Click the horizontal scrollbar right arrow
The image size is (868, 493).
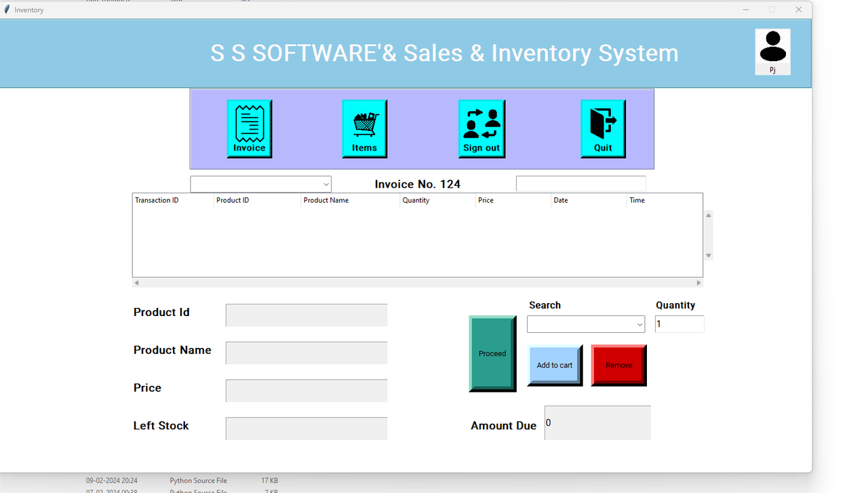[698, 283]
